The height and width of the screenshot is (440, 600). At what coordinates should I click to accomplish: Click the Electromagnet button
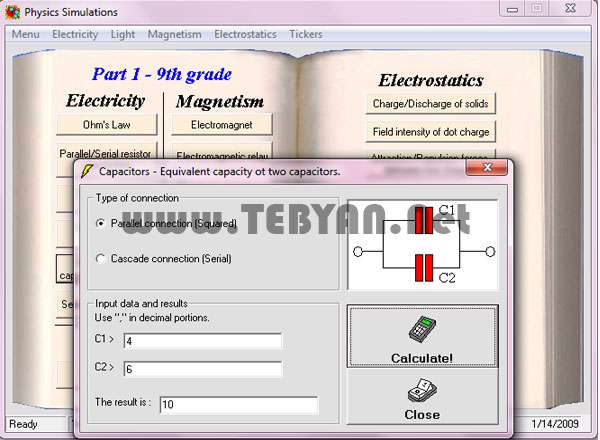pyautogui.click(x=222, y=125)
